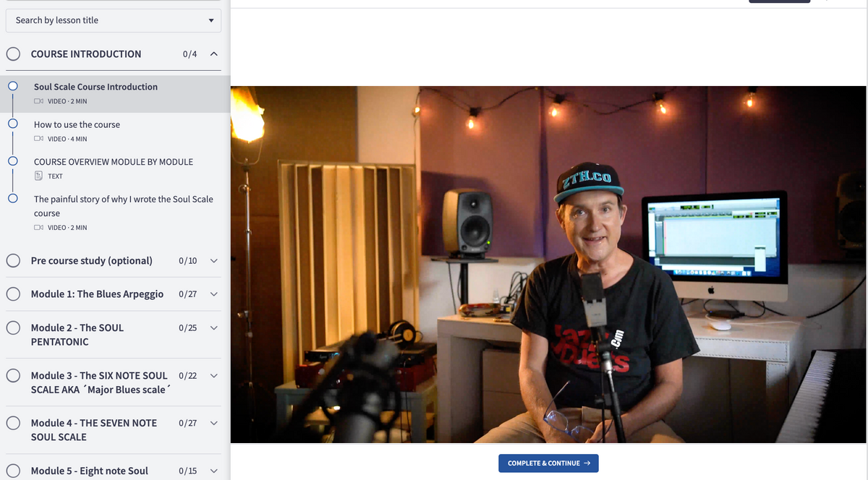Collapse the COURSE INTRODUCTION section chevron
The height and width of the screenshot is (480, 868).
[213, 54]
